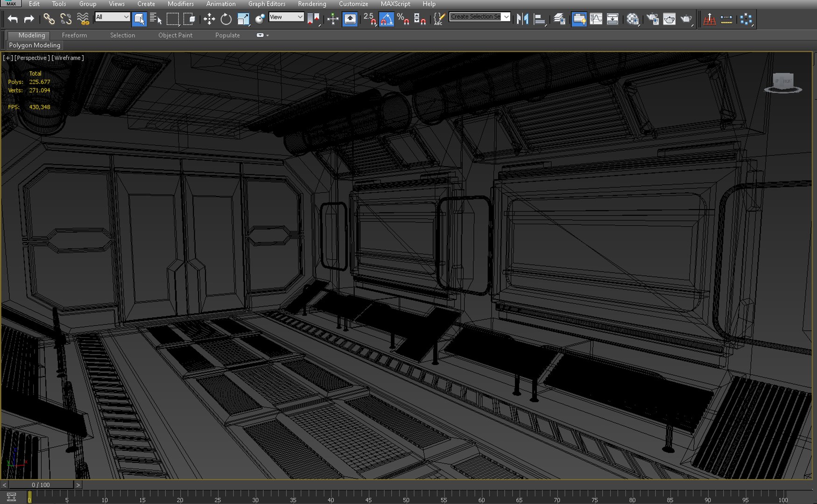Toggle the Percent Snap button
The height and width of the screenshot is (504, 817).
(x=403, y=19)
